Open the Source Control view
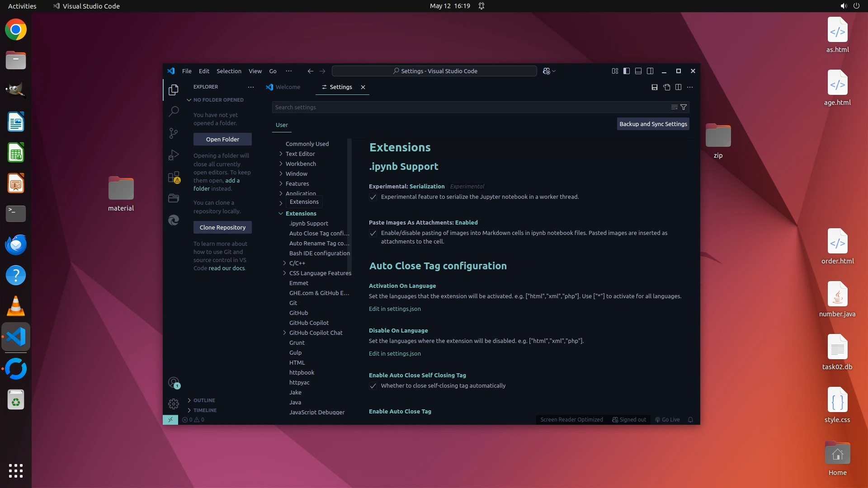Image resolution: width=868 pixels, height=488 pixels. coord(174,133)
